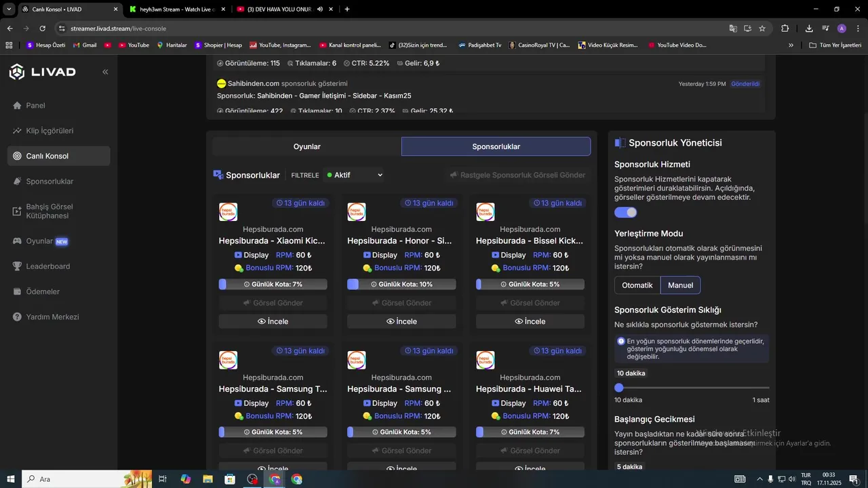This screenshot has width=868, height=488.
Task: Open the Padişahbet Tv bookmark
Action: 479,45
